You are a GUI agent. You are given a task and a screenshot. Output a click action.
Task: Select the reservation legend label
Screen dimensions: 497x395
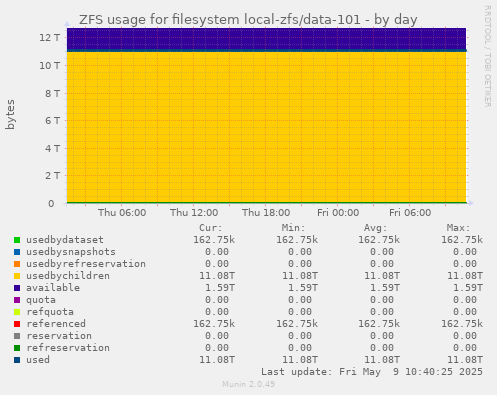point(59,336)
